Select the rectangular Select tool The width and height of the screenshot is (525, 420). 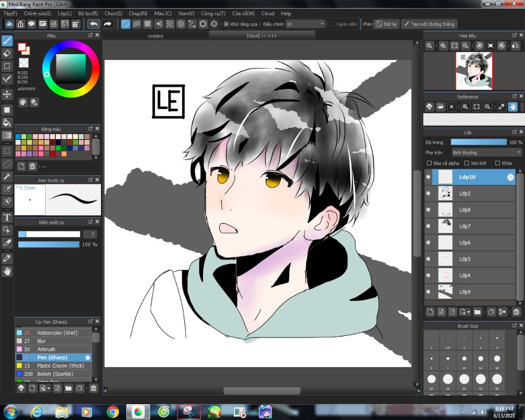(x=7, y=151)
